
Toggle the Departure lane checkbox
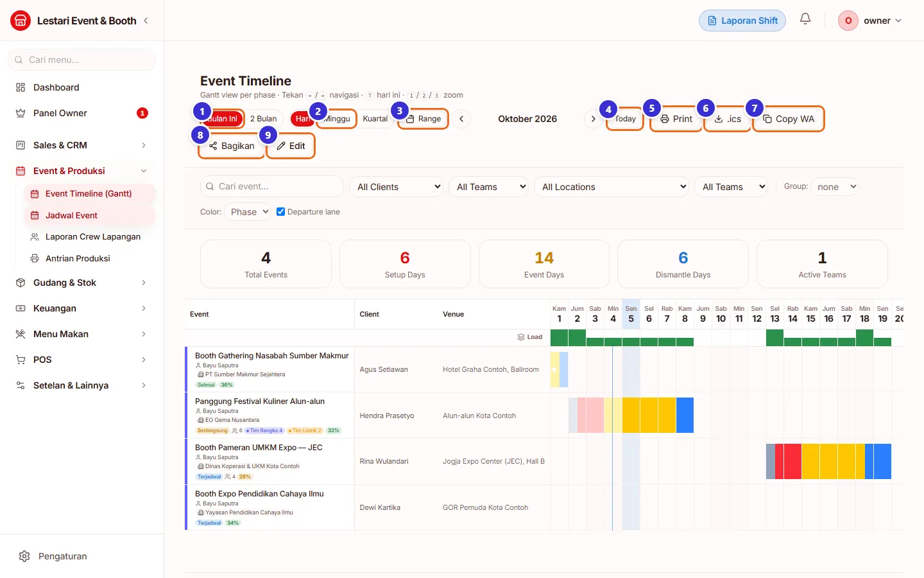coord(280,211)
